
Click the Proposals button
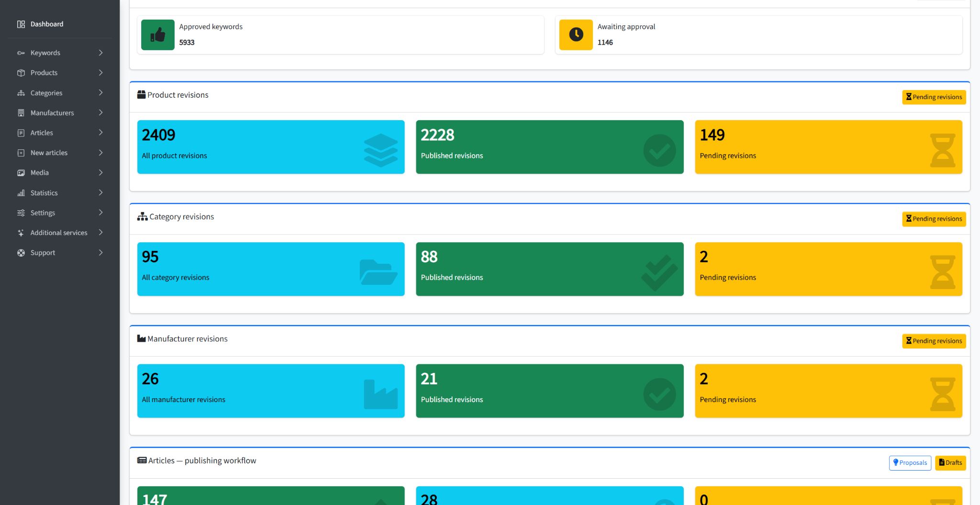click(x=910, y=463)
